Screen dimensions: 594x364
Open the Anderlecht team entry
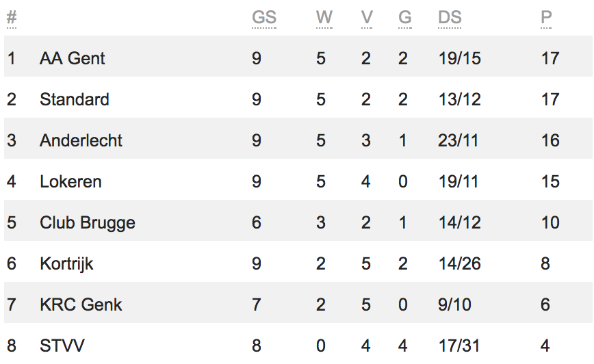pyautogui.click(x=81, y=140)
